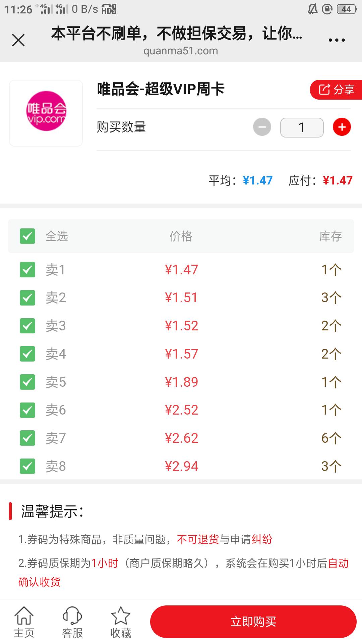The width and height of the screenshot is (362, 644).
Task: Uncheck the 卖8 seller checkbox
Action: [27, 466]
